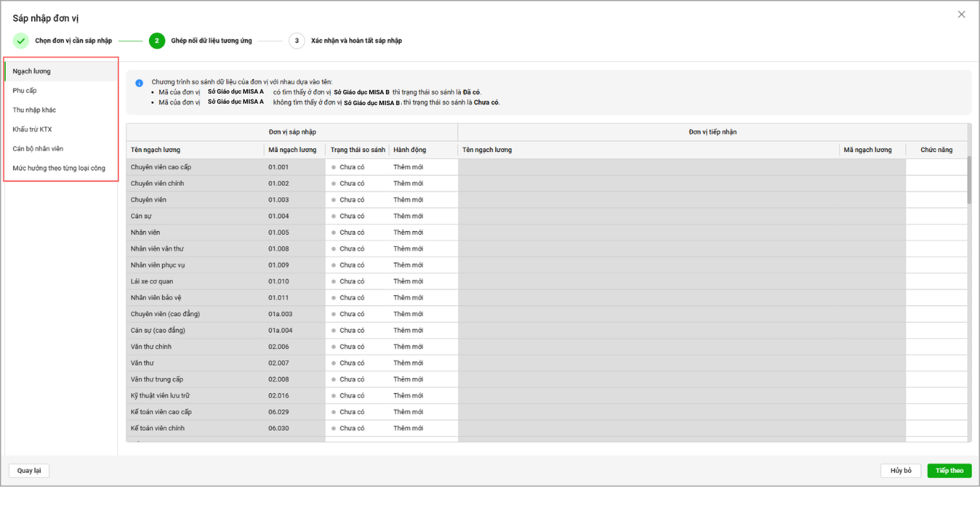Click the Cán sự name cell
Screen dimensions: 980x519
click(195, 216)
